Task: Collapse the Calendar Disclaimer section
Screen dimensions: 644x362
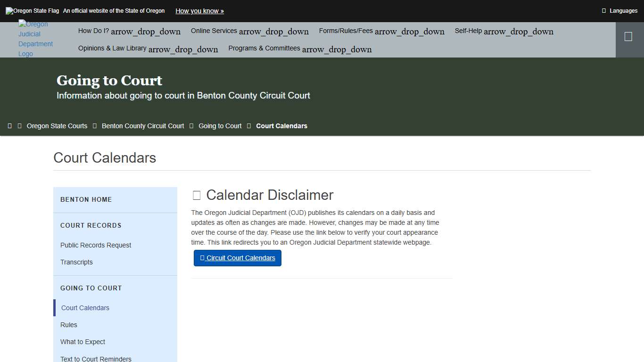Action: point(196,195)
